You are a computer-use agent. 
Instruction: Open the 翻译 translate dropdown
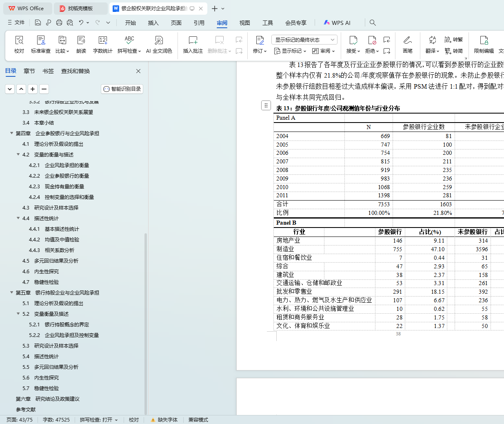(432, 51)
